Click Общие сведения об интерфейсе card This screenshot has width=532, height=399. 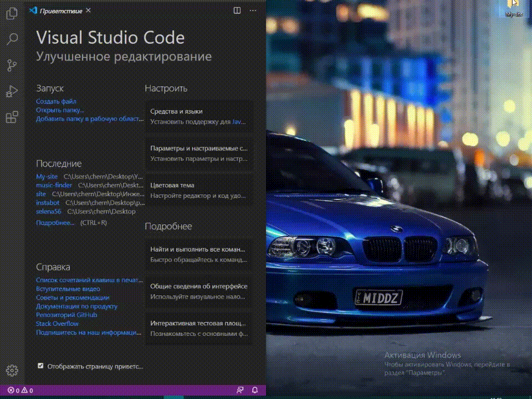point(199,291)
